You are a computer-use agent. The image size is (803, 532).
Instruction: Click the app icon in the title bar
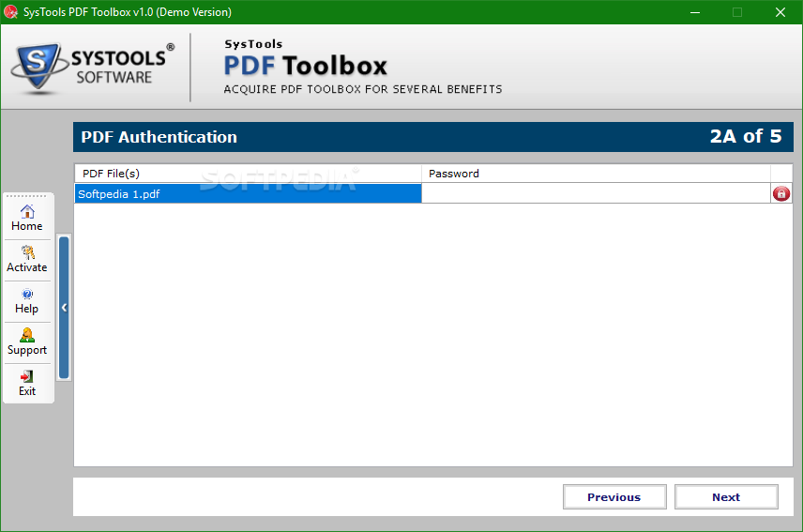pyautogui.click(x=10, y=12)
